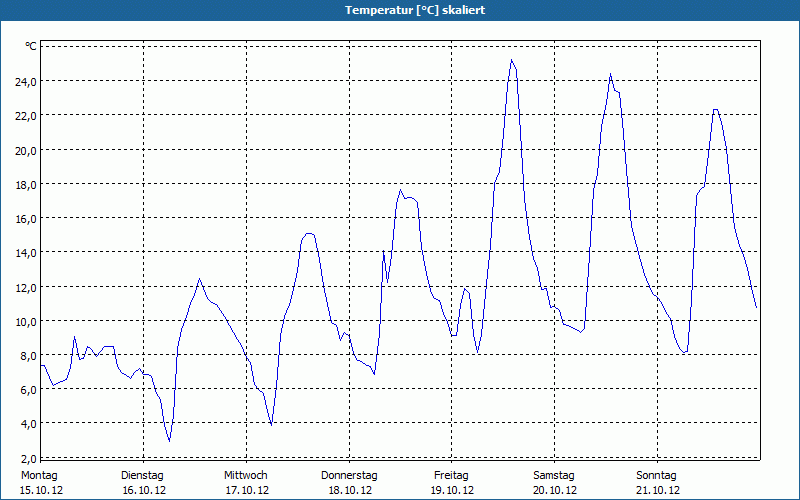Click the Sonntag temperature peak on the curve
Viewport: 800px width, 500px height.
(715, 109)
